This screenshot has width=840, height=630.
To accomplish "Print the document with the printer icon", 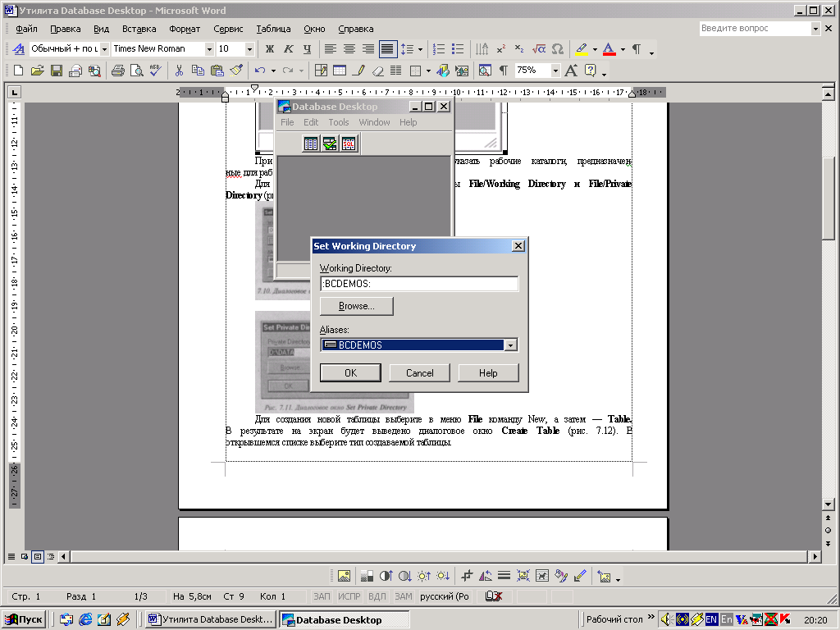I will click(x=118, y=71).
